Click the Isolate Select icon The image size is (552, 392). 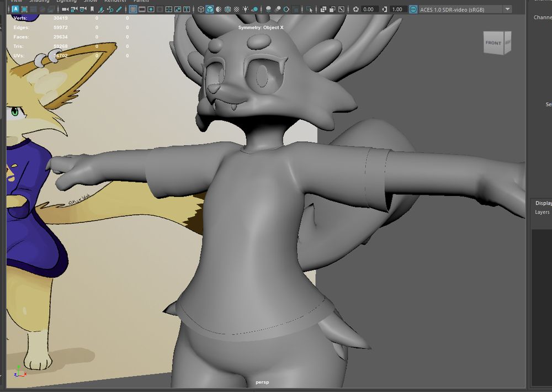click(x=309, y=9)
